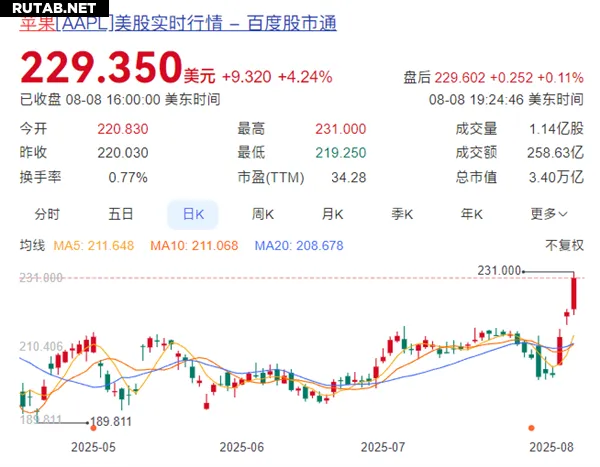This screenshot has width=600, height=467.
Task: Click the 189.811 low marker label on chart
Action: click(111, 422)
